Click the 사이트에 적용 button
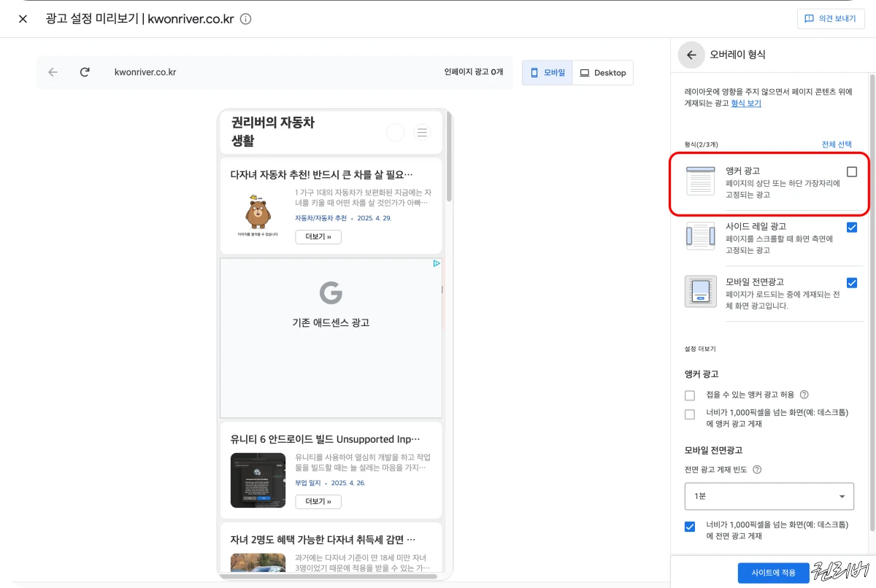Screen dimensions: 876x588 pyautogui.click(x=774, y=573)
